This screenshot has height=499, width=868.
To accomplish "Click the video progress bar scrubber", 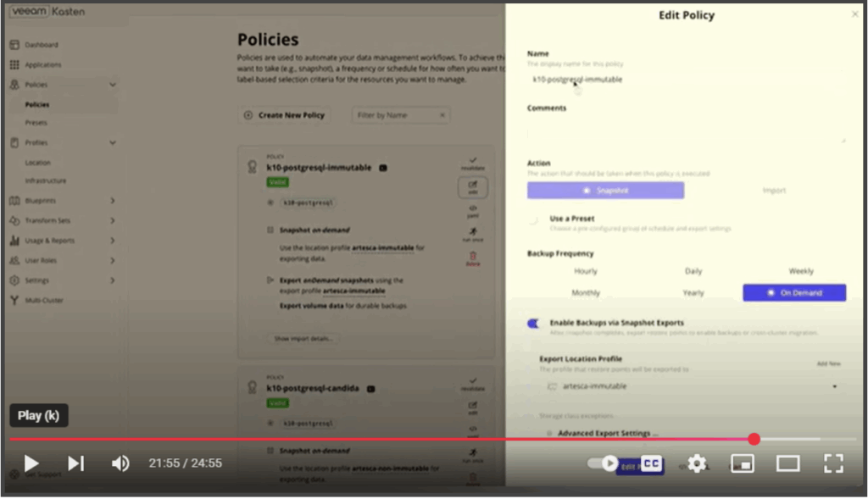I will pyautogui.click(x=754, y=439).
